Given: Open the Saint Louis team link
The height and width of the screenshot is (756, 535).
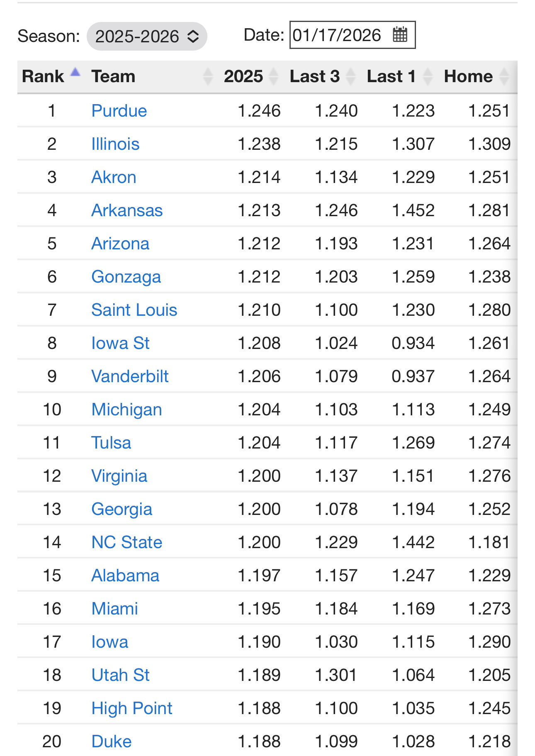Looking at the screenshot, I should [134, 310].
